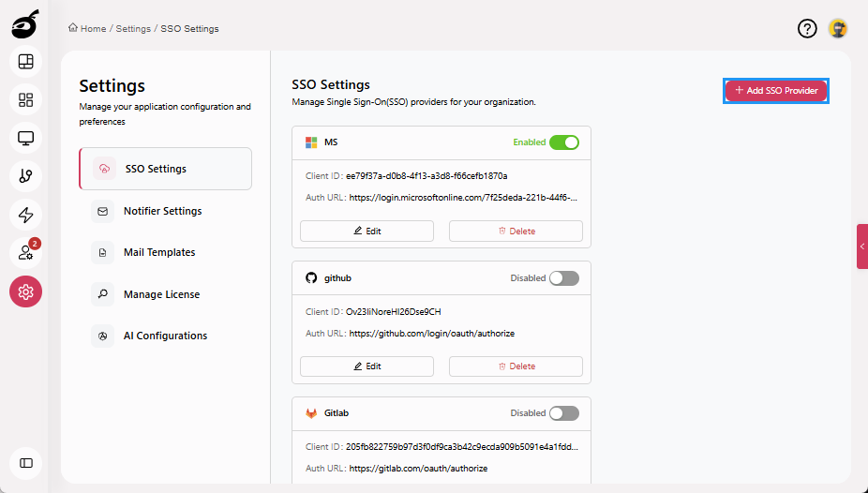Open user management icon with badge 2
The width and height of the screenshot is (868, 493).
pos(25,253)
